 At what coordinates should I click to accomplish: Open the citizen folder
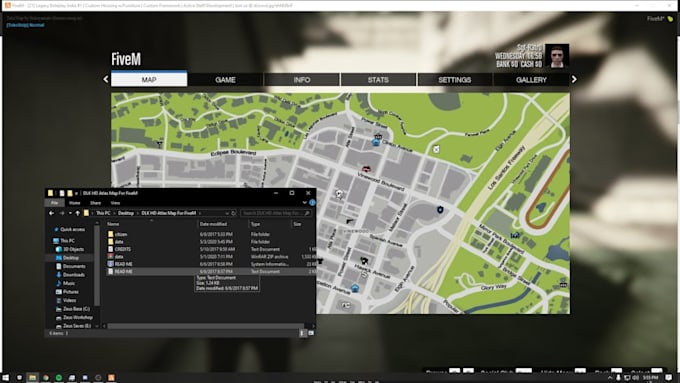121,234
